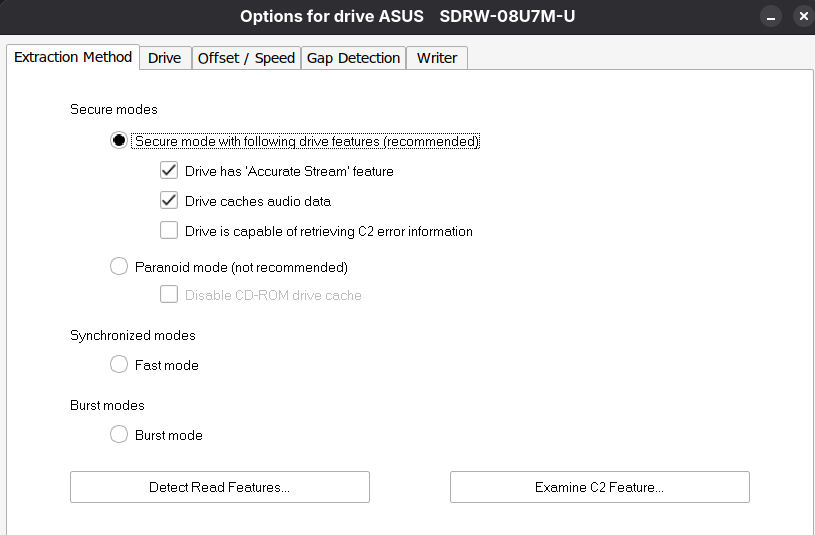The height and width of the screenshot is (535, 815).
Task: Toggle Drive caches audio data checkbox
Action: click(x=169, y=201)
